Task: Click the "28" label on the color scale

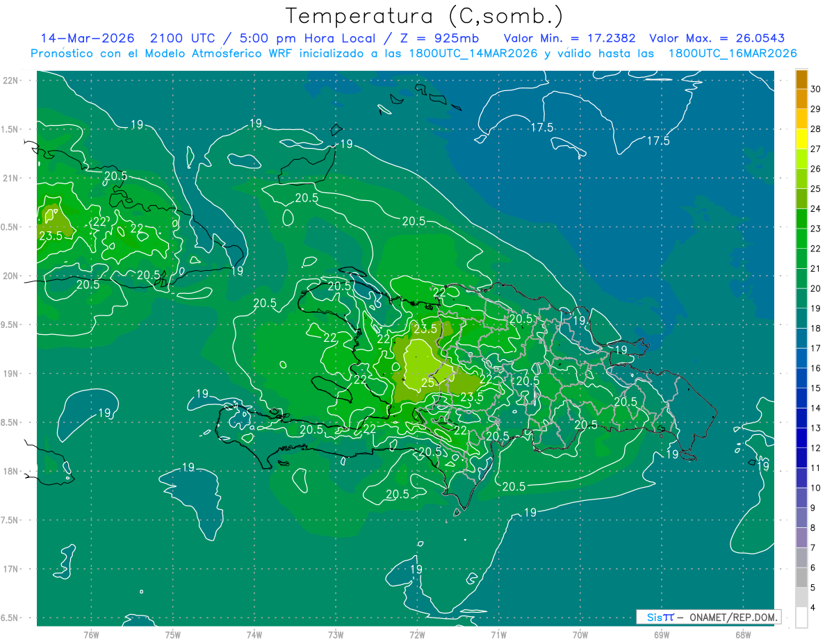Action: pos(816,129)
